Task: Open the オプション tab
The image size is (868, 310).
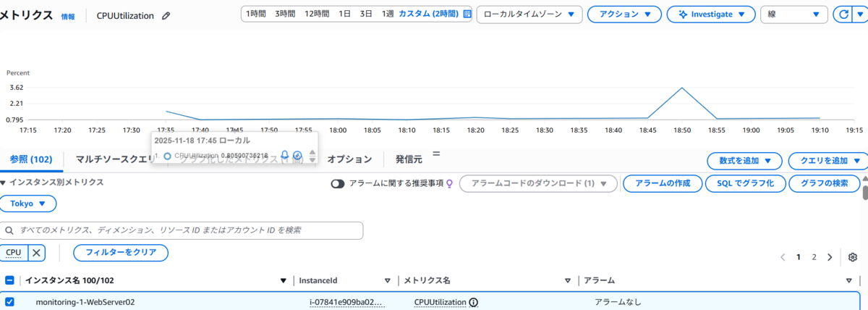Action: pyautogui.click(x=349, y=159)
